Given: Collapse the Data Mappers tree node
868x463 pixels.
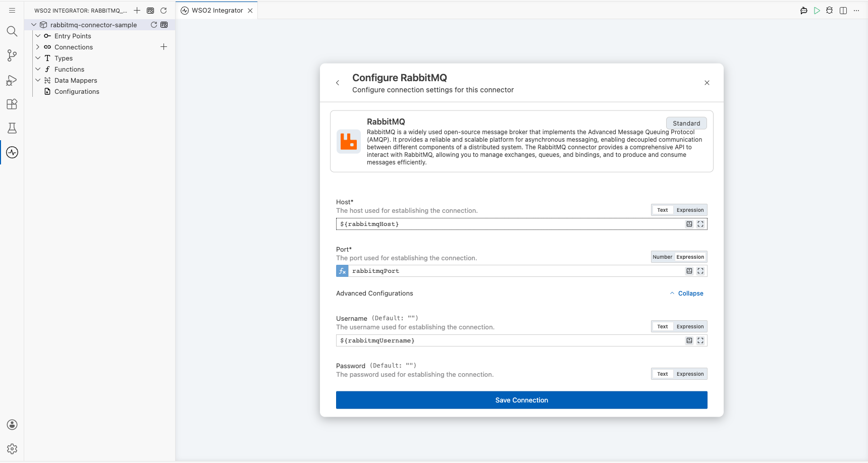Looking at the screenshot, I should point(38,80).
